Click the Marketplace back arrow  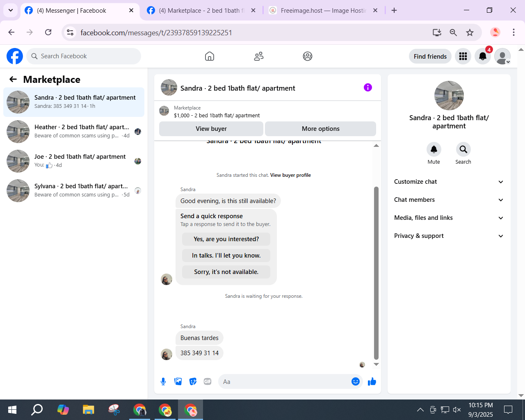point(13,79)
